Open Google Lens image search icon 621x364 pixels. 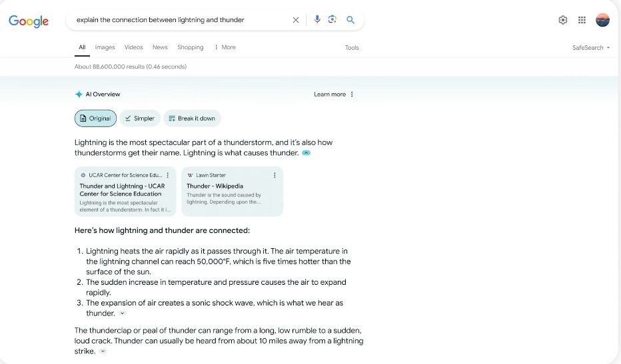332,19
